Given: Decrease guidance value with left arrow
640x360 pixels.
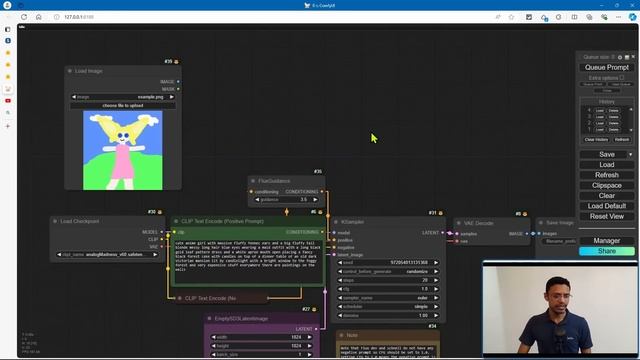Looking at the screenshot, I should [x=257, y=200].
